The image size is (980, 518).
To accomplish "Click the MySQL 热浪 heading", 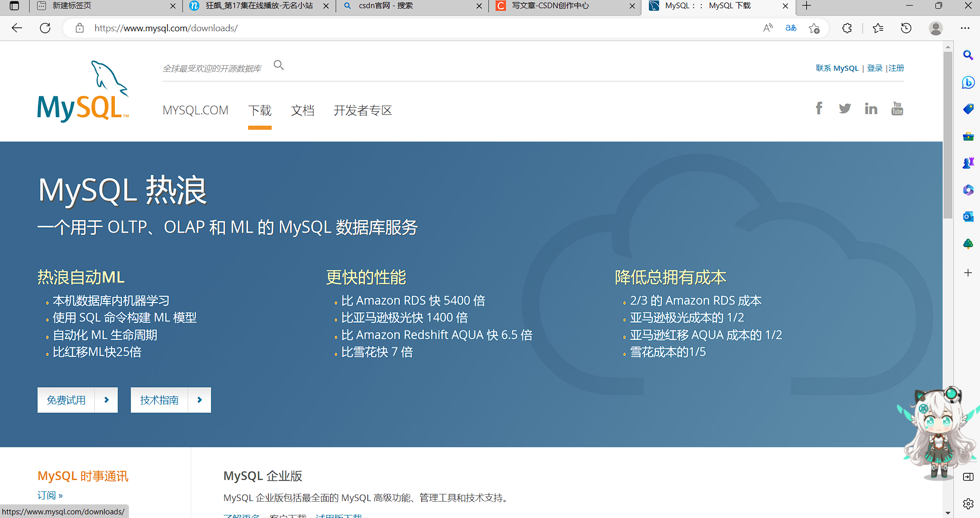I will pos(122,190).
